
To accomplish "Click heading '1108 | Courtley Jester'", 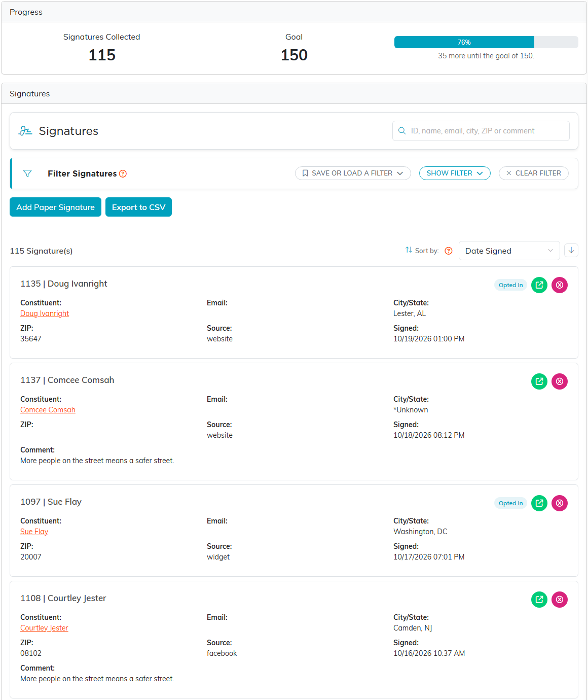I will [x=63, y=598].
